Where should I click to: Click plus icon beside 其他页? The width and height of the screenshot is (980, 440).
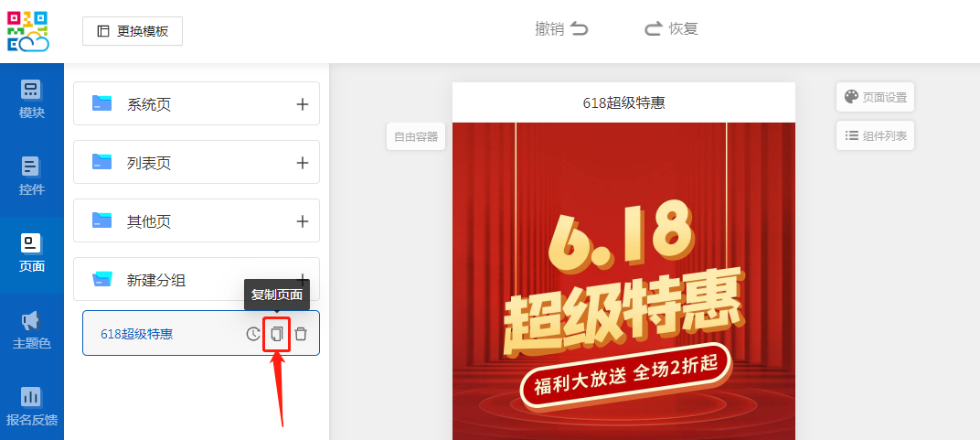[x=303, y=221]
